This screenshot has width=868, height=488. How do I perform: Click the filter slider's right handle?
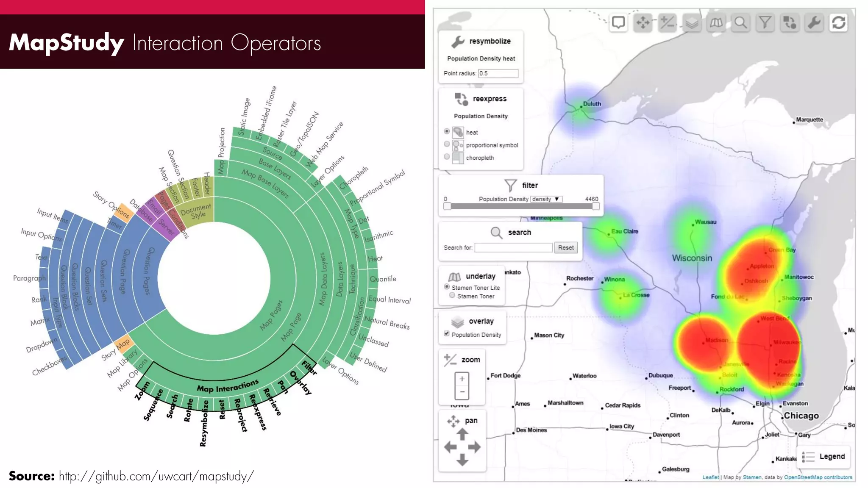(x=596, y=206)
